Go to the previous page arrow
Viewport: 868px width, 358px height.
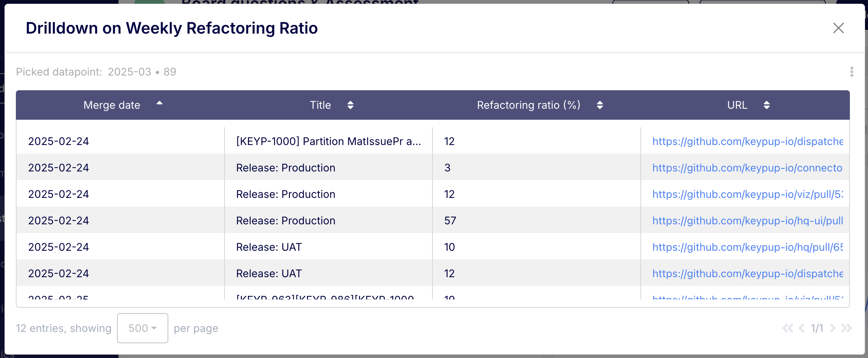[x=802, y=328]
